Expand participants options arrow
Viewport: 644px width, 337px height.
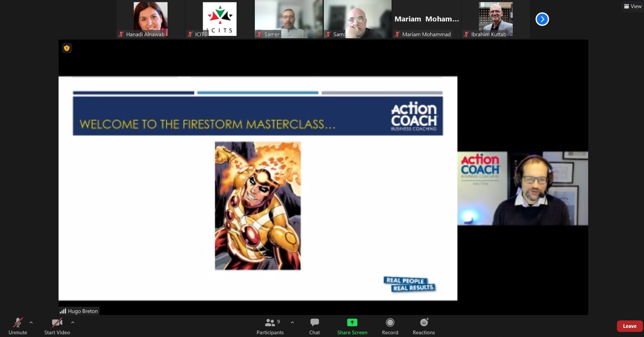[292, 323]
